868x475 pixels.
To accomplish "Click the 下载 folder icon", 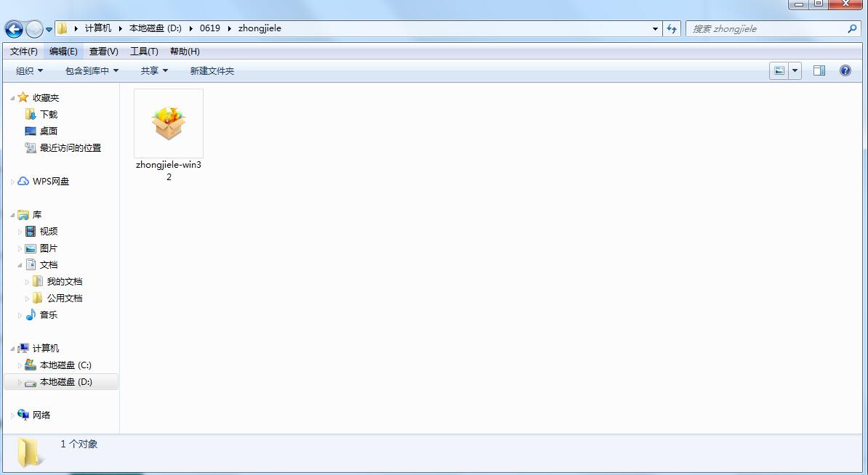I will click(x=31, y=115).
